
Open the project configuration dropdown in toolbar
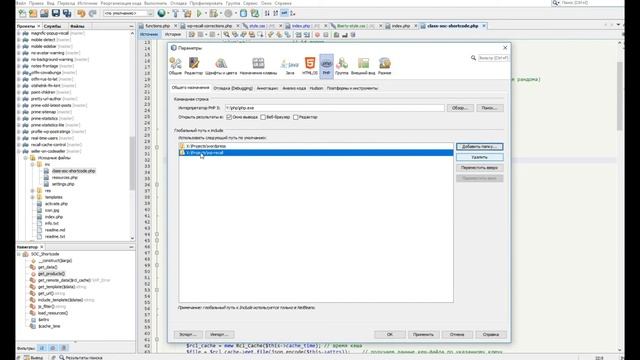click(x=128, y=13)
